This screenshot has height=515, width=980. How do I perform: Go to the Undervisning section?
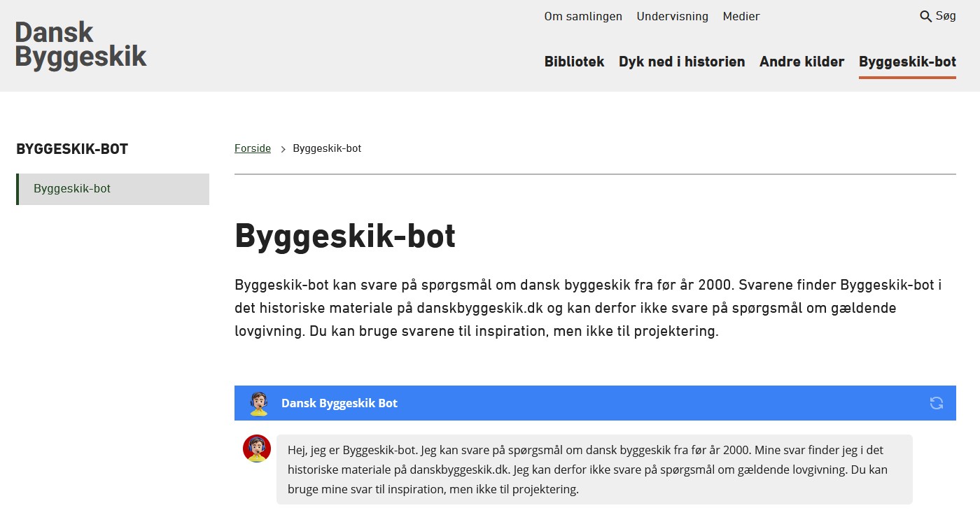click(x=672, y=16)
